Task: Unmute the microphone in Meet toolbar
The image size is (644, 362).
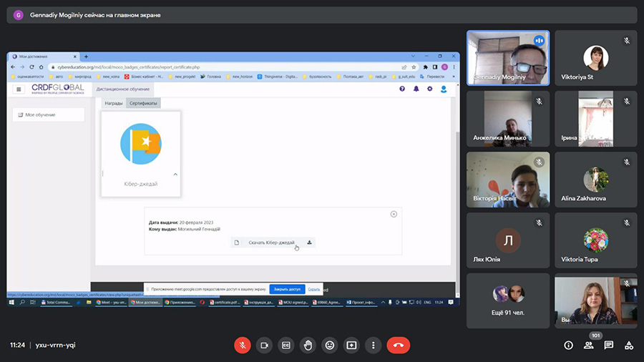Action: [x=243, y=345]
